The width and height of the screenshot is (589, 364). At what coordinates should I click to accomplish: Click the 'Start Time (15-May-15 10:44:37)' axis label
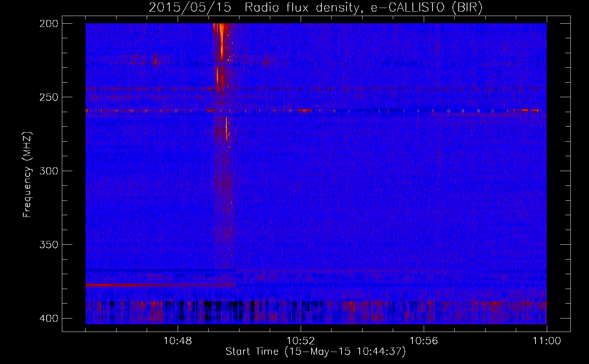(316, 352)
